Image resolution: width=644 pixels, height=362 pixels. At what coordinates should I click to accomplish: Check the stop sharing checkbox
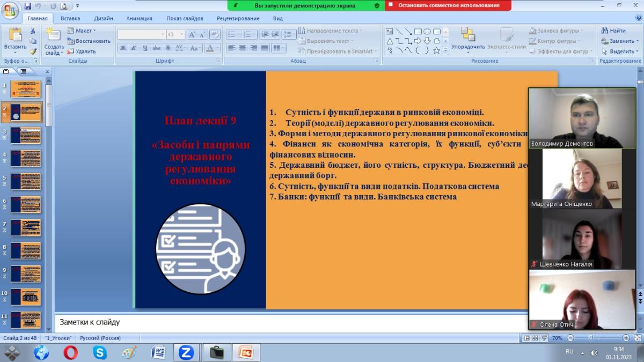(x=390, y=4)
